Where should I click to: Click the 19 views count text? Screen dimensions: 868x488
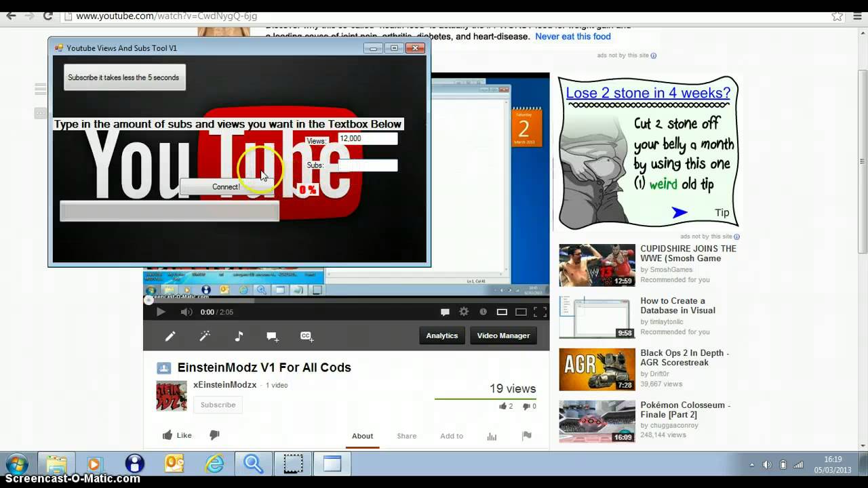click(513, 388)
